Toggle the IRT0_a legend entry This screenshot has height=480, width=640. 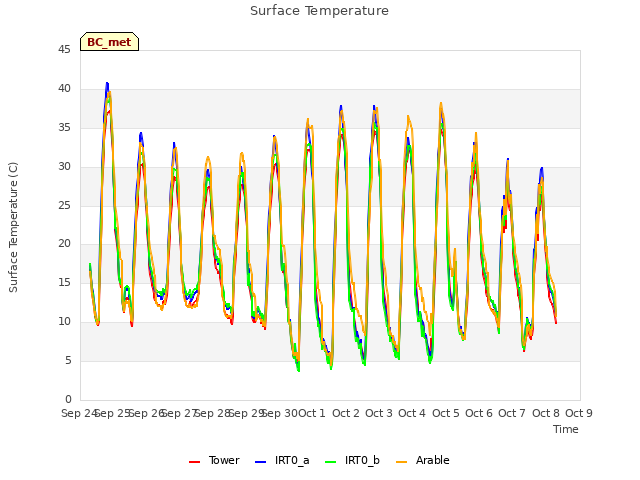click(282, 460)
